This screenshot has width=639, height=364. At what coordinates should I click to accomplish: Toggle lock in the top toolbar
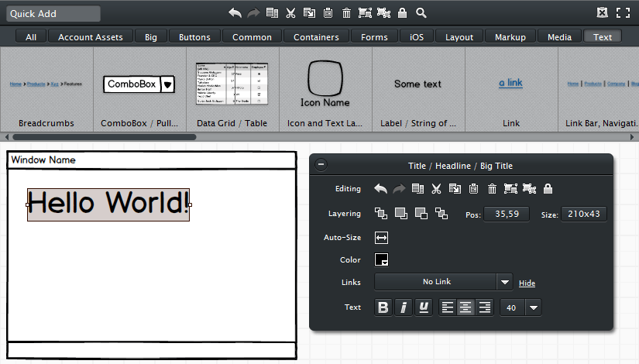point(402,13)
